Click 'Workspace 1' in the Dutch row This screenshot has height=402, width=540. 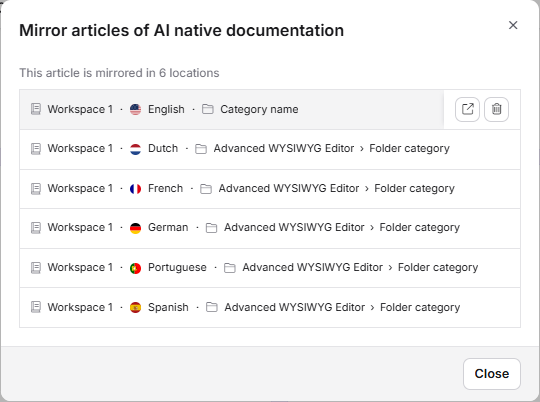80,149
